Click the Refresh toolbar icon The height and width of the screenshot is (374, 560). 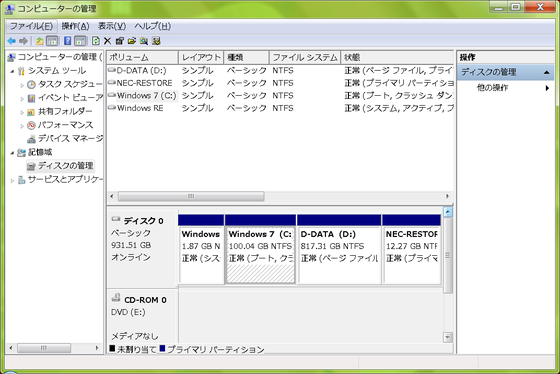95,41
